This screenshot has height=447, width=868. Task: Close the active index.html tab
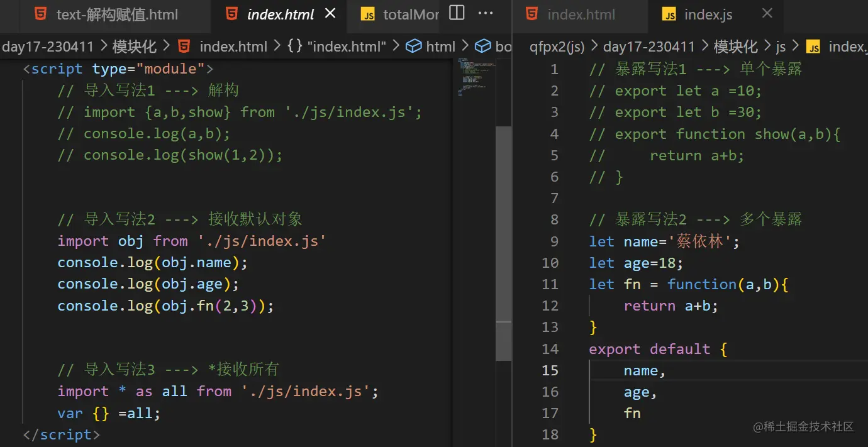coord(330,13)
